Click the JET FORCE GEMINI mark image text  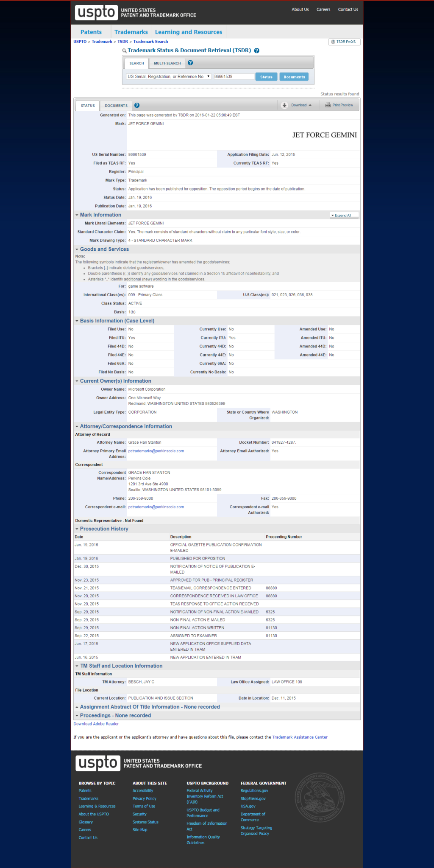point(324,135)
